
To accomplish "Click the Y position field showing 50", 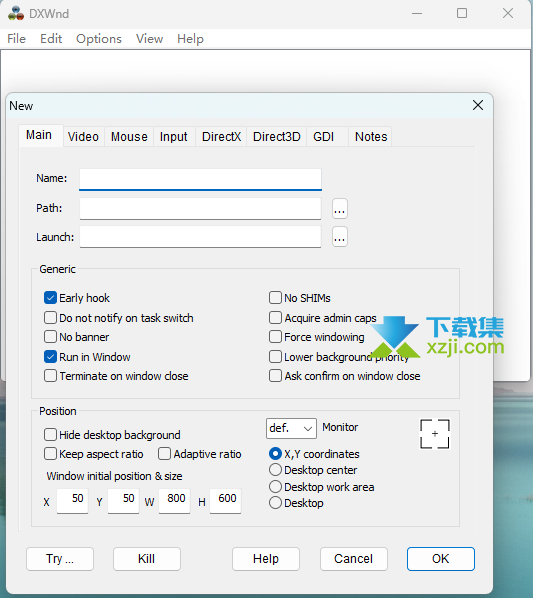I will [124, 501].
